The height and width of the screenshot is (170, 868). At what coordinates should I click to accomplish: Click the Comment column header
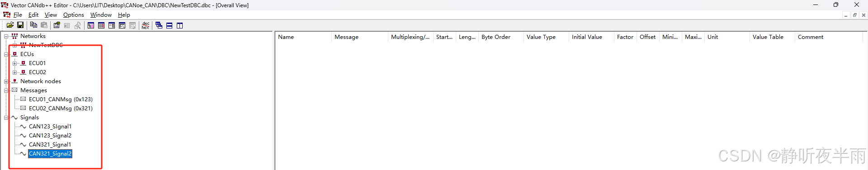click(x=829, y=37)
